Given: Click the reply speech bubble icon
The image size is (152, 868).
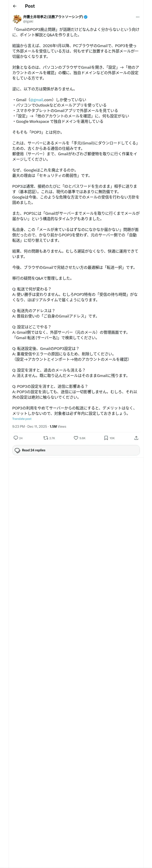Looking at the screenshot, I should pos(16,438).
